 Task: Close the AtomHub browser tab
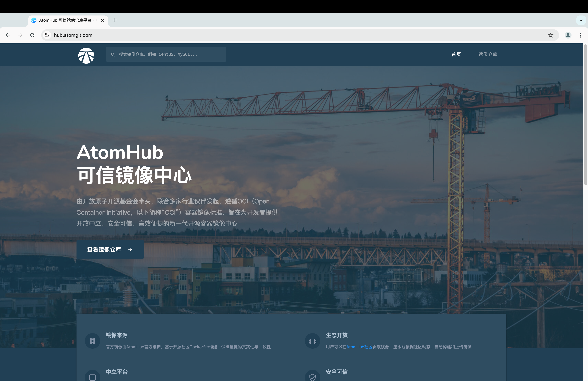102,20
